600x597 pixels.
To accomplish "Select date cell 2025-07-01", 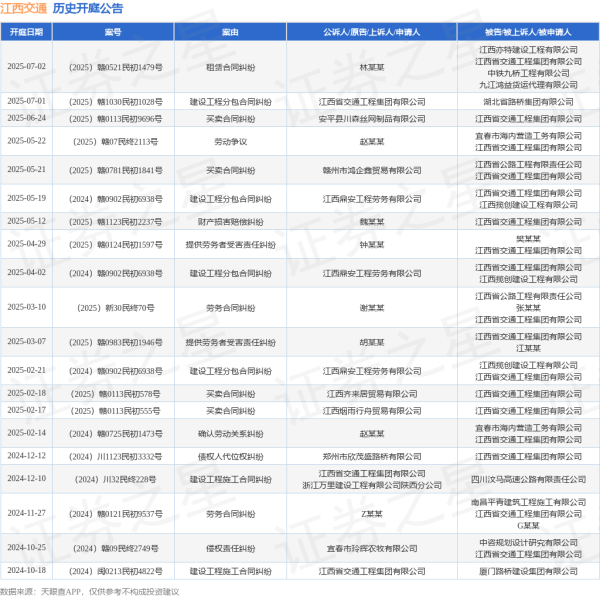I will (x=26, y=101).
